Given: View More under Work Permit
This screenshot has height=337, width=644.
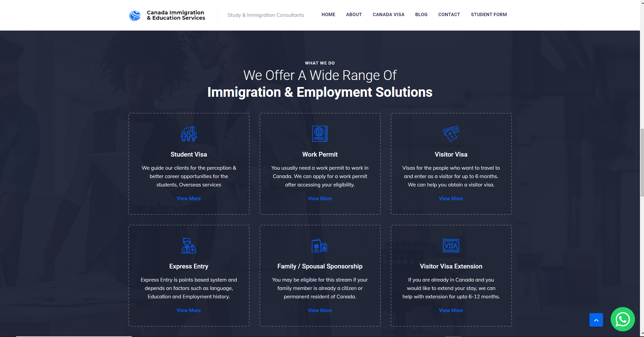Looking at the screenshot, I should coord(319,199).
